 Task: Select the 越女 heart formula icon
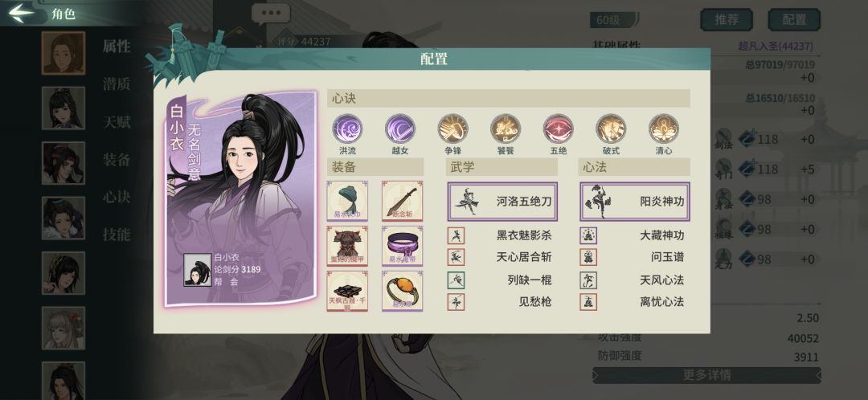(399, 129)
